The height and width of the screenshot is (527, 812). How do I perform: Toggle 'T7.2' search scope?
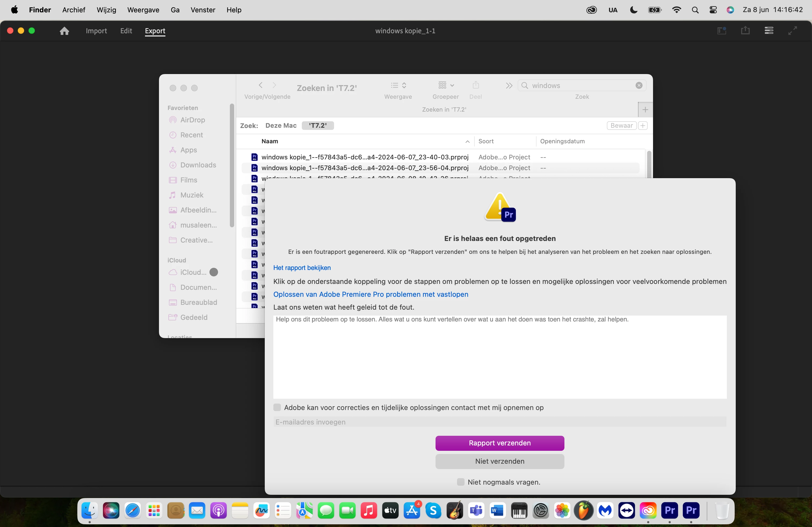[317, 125]
